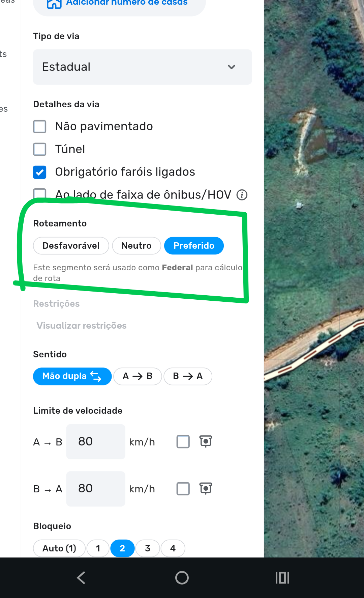Click speed camera icon for A → B limit
Screen dimensions: 364x598
206,441
